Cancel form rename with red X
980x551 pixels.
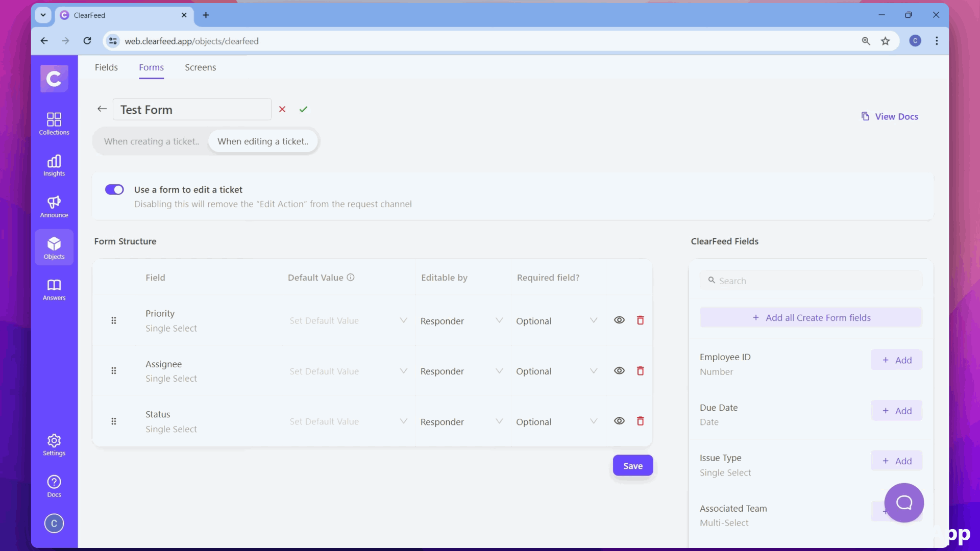(282, 109)
